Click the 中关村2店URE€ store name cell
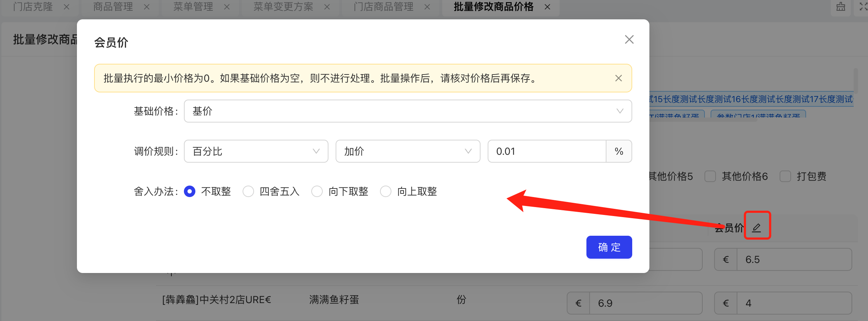 coord(217,300)
